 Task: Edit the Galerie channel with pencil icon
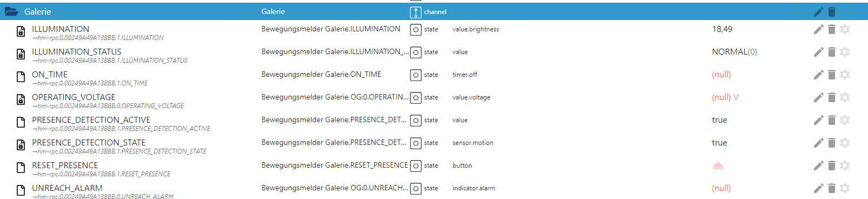pyautogui.click(x=818, y=12)
